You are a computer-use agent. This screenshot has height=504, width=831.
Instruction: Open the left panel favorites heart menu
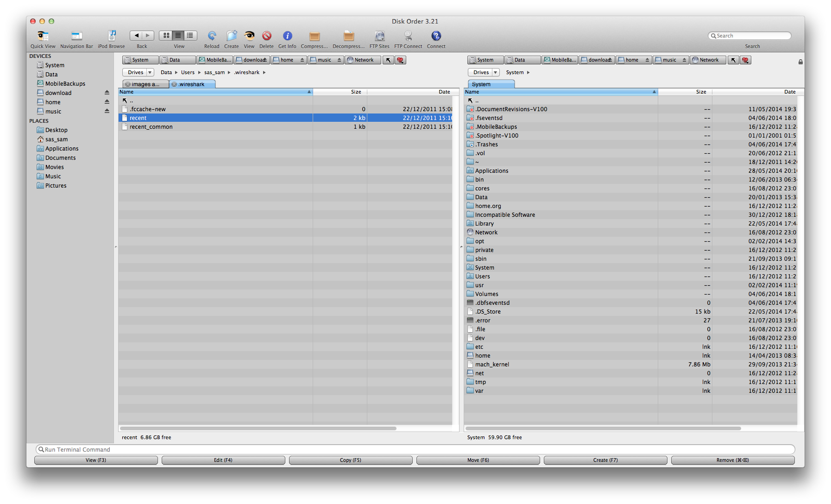click(401, 60)
